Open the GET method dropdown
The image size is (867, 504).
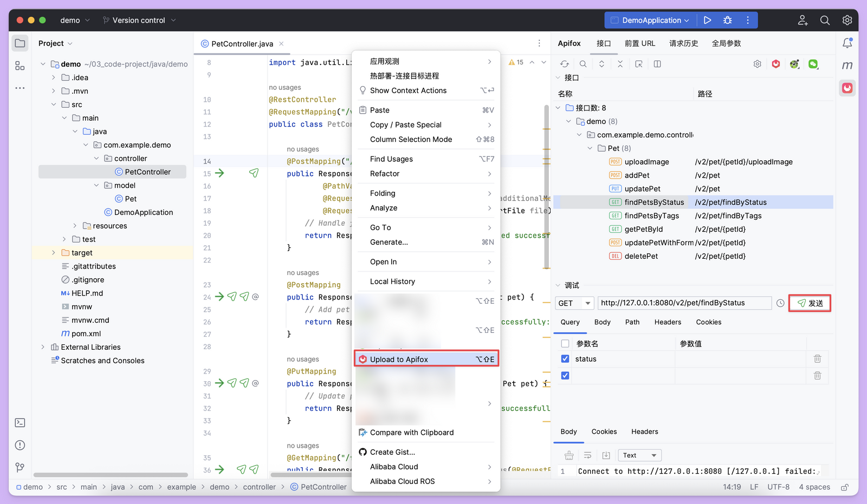pyautogui.click(x=574, y=303)
